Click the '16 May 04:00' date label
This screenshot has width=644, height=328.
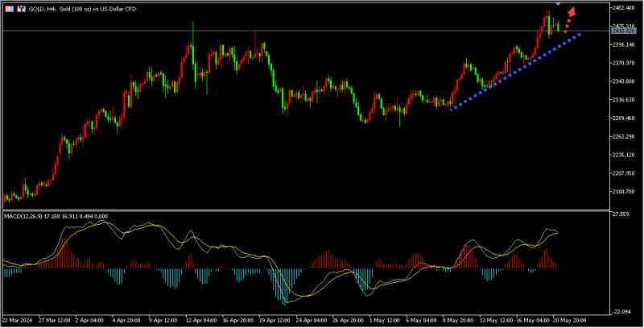click(x=533, y=320)
